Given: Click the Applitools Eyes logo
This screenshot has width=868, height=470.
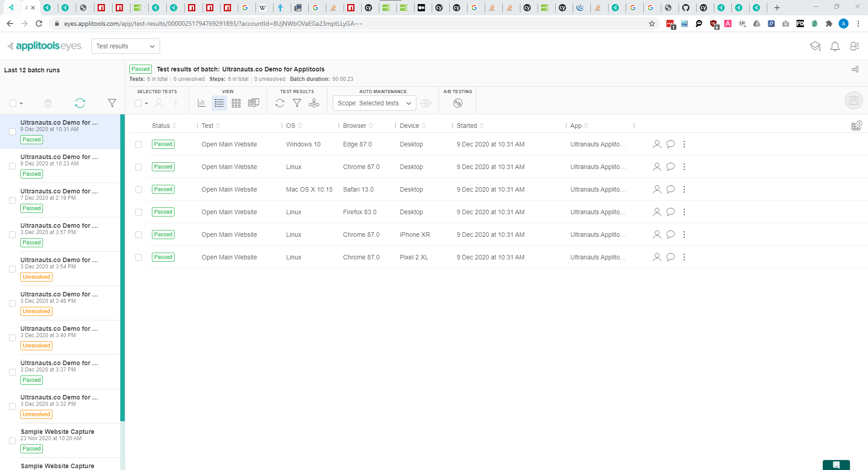Looking at the screenshot, I should pos(44,46).
